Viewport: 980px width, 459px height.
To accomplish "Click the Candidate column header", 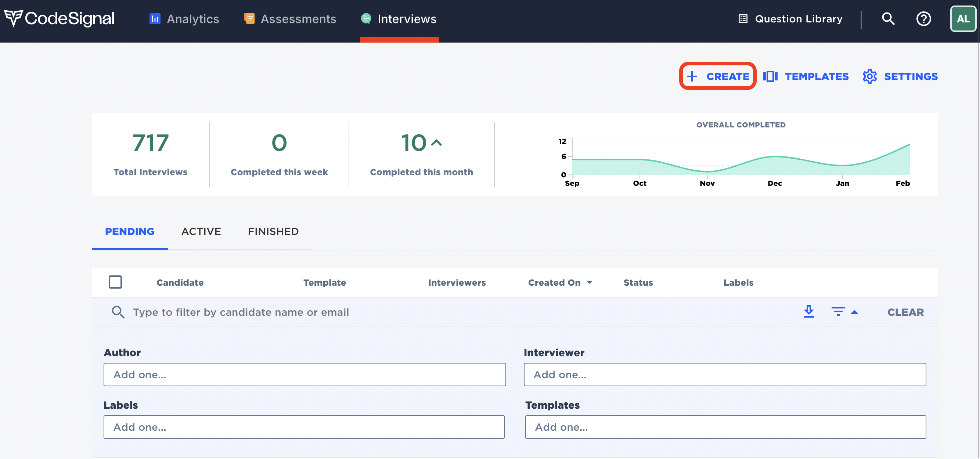I will (x=180, y=282).
